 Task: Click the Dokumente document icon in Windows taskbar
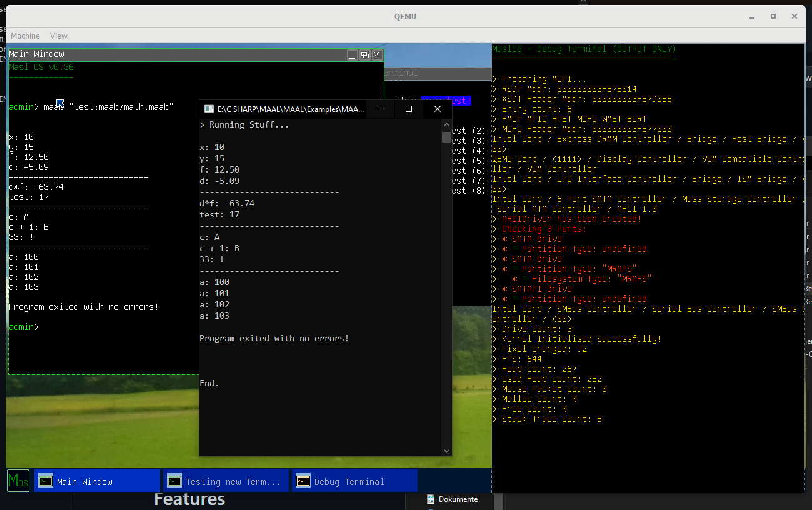pyautogui.click(x=430, y=499)
